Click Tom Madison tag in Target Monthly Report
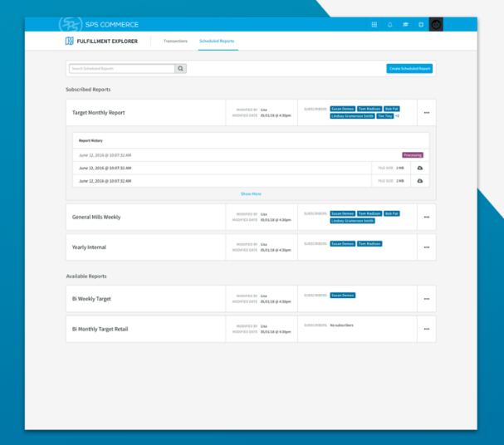The image size is (504, 445). (369, 109)
